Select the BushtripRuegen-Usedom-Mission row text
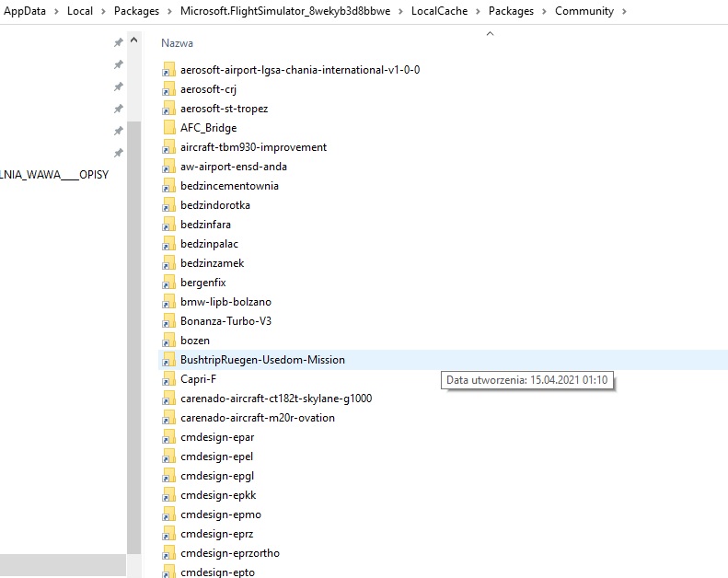Image resolution: width=728 pixels, height=578 pixels. [262, 360]
